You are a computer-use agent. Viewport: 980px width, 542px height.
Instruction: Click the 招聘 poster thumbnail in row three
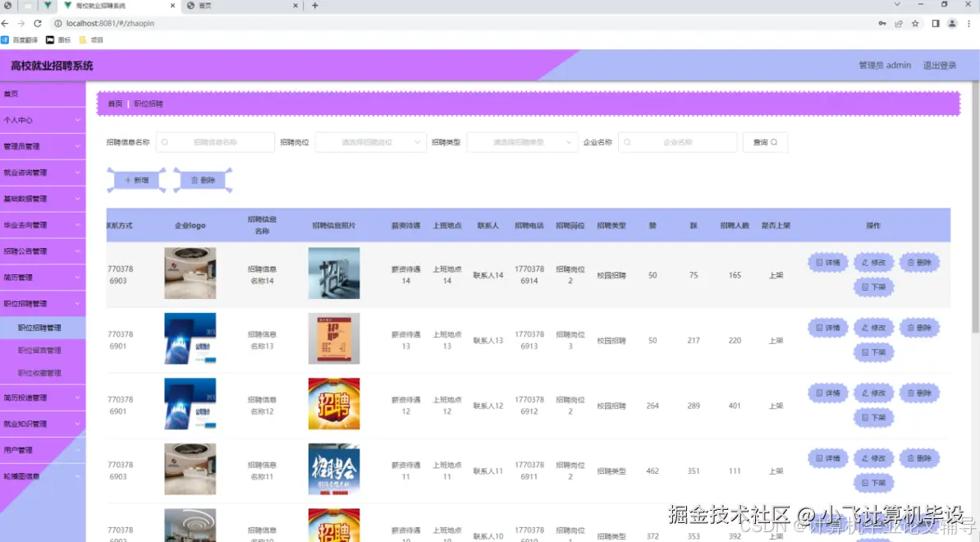333,403
